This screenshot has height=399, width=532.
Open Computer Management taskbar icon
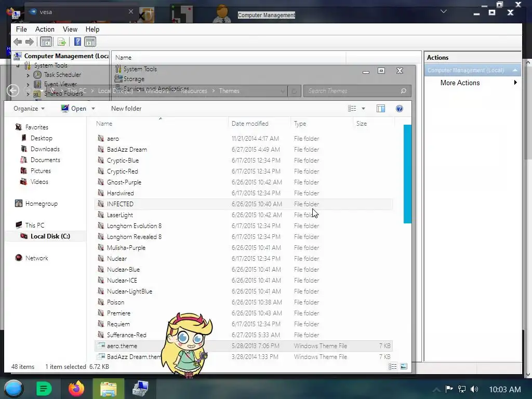tap(140, 389)
